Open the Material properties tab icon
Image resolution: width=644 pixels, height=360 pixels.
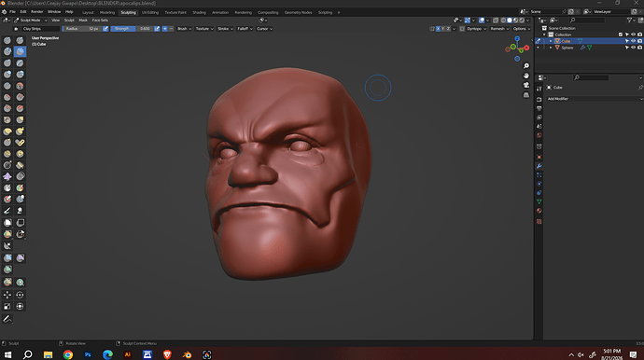pyautogui.click(x=539, y=211)
